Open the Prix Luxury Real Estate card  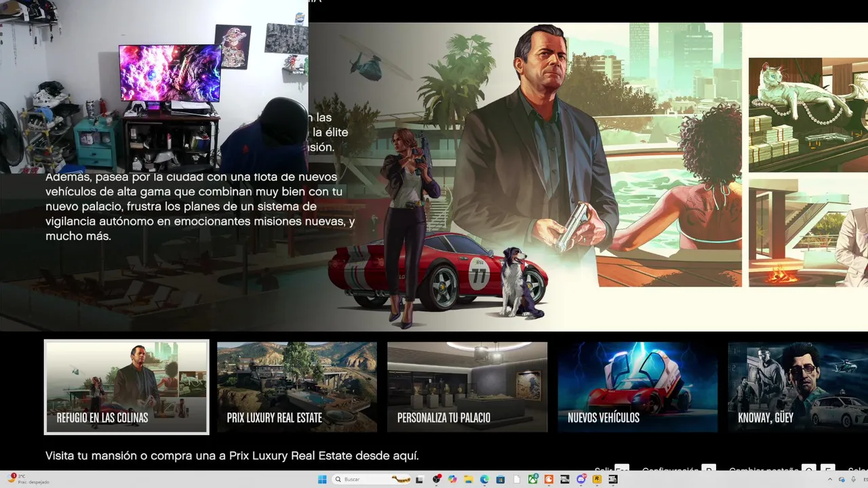point(297,386)
